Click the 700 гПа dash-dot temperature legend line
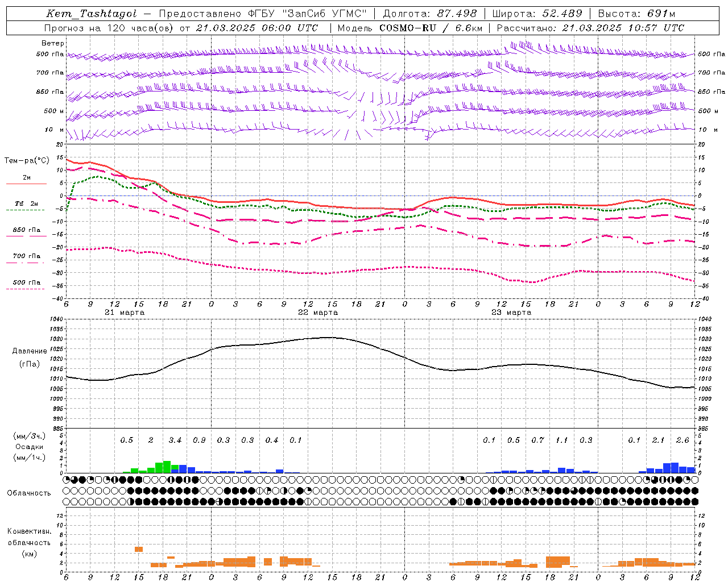 click(26, 263)
